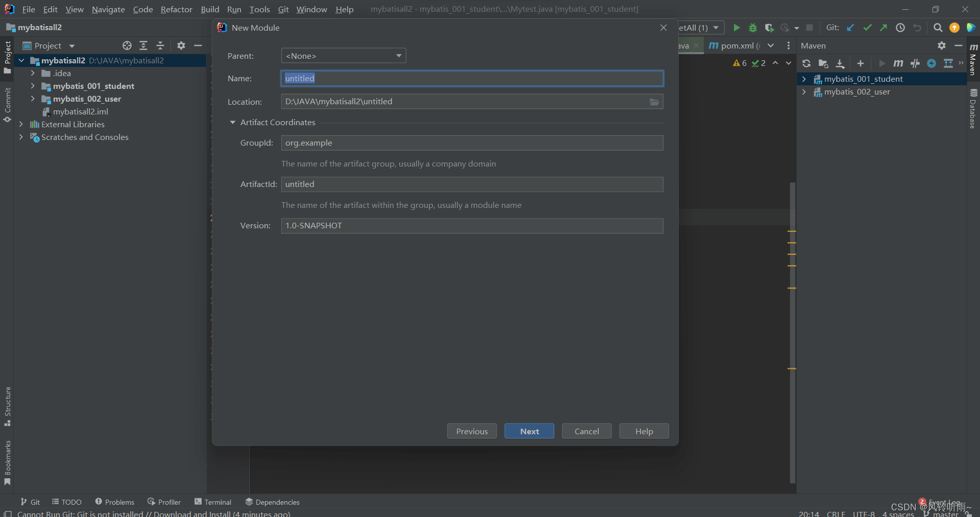Toggle Maven Offline Mode icon
This screenshot has width=980, height=517.
point(915,63)
